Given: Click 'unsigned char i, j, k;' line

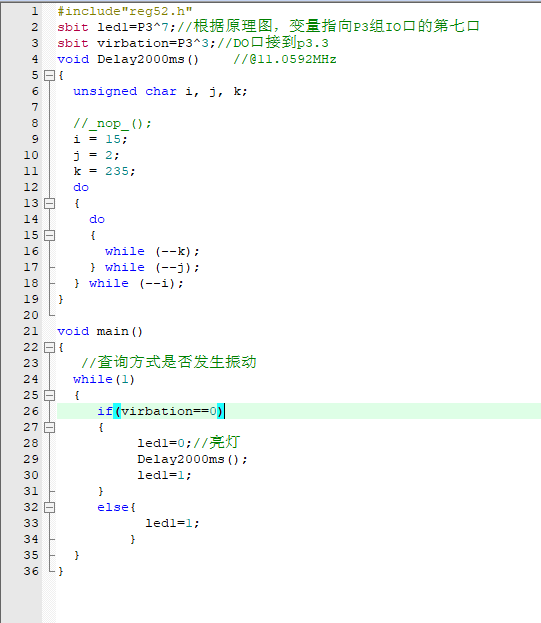Looking at the screenshot, I should 160,91.
